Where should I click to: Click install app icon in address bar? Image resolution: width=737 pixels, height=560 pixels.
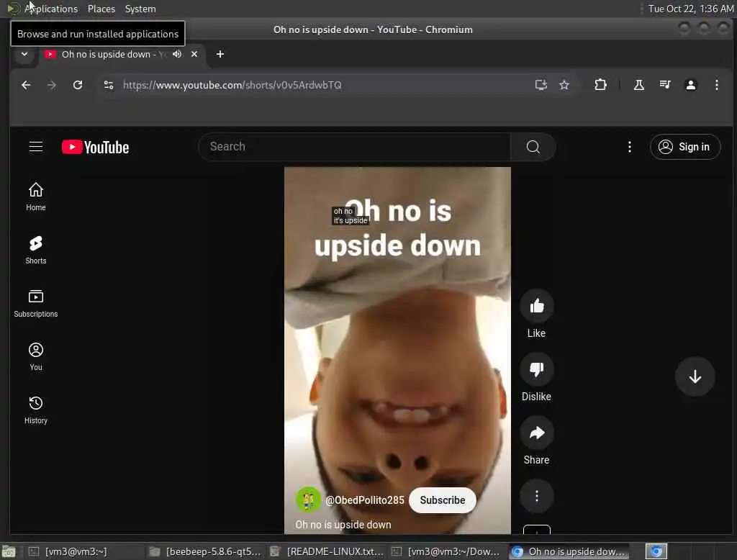coord(541,85)
